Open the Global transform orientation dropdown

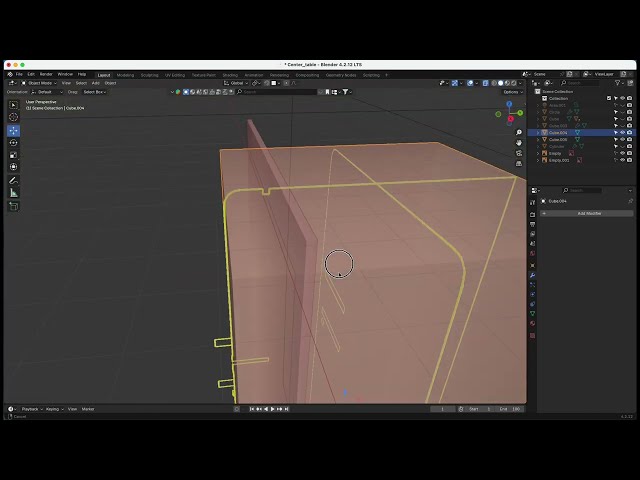pyautogui.click(x=236, y=83)
